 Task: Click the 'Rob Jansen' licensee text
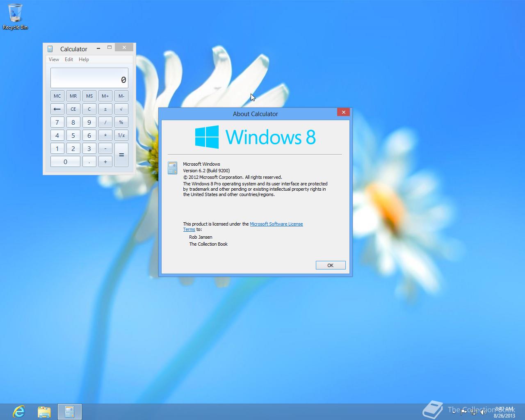[201, 237]
